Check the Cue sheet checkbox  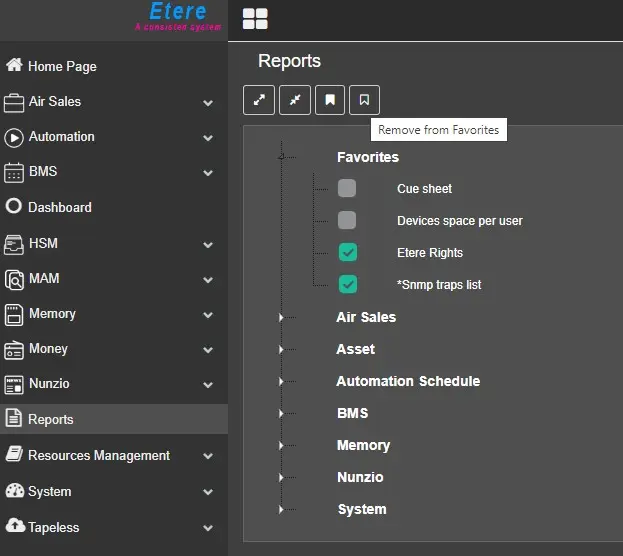point(347,188)
